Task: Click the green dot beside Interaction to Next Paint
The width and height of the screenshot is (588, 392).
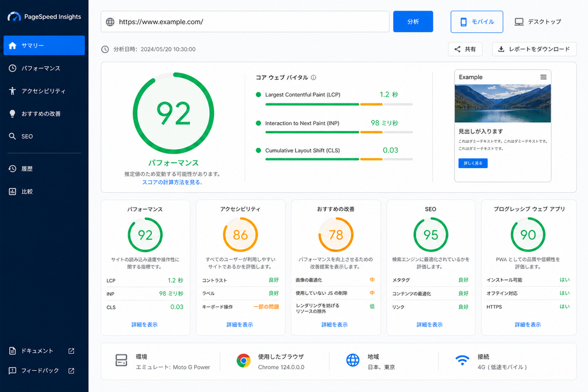Action: pyautogui.click(x=258, y=123)
